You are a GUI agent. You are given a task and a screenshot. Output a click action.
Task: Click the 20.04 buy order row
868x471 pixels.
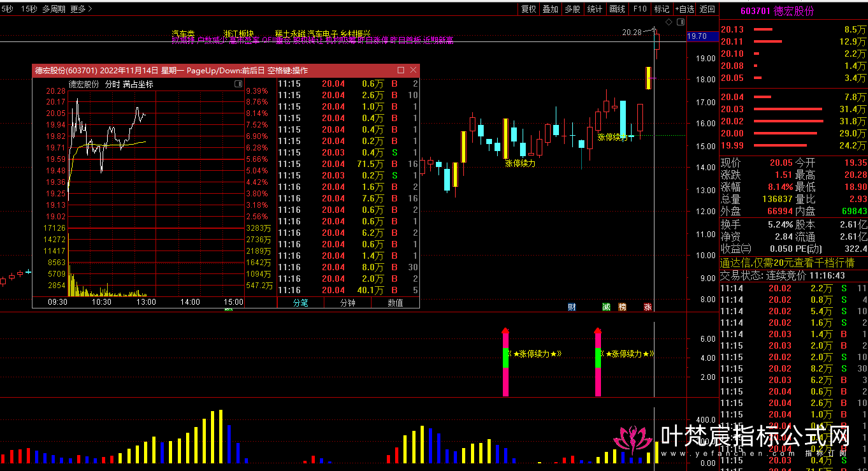(x=793, y=97)
